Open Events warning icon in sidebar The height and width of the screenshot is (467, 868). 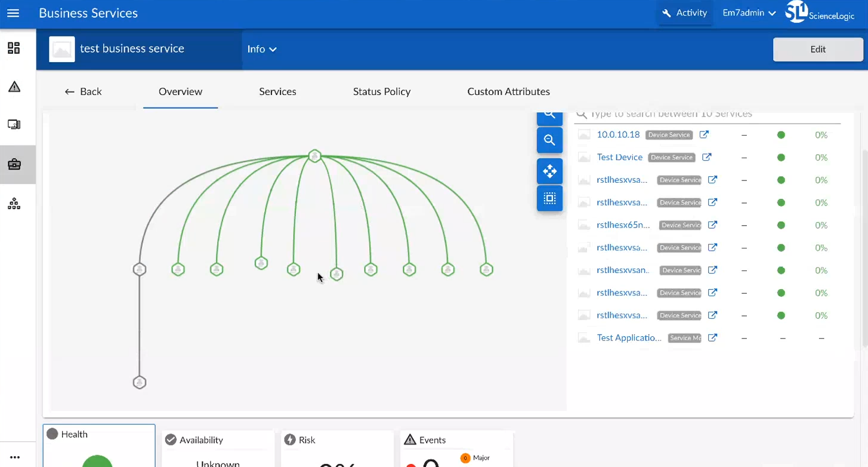pyautogui.click(x=14, y=87)
